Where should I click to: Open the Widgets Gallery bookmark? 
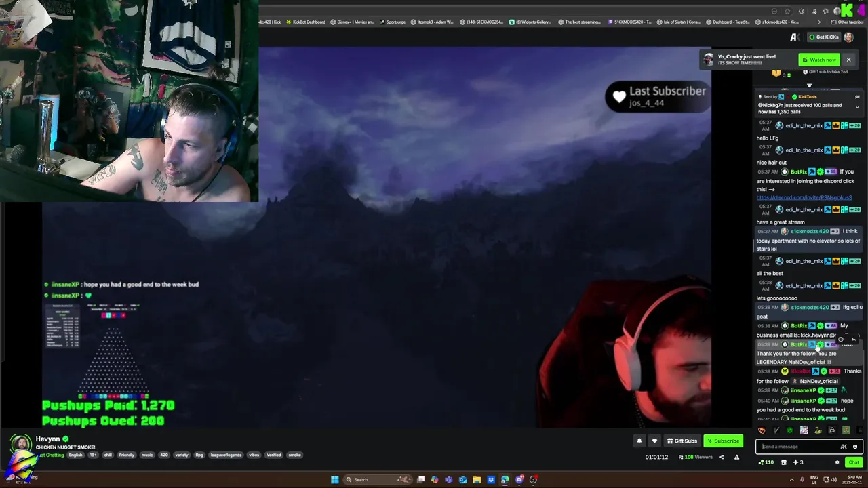(x=530, y=22)
